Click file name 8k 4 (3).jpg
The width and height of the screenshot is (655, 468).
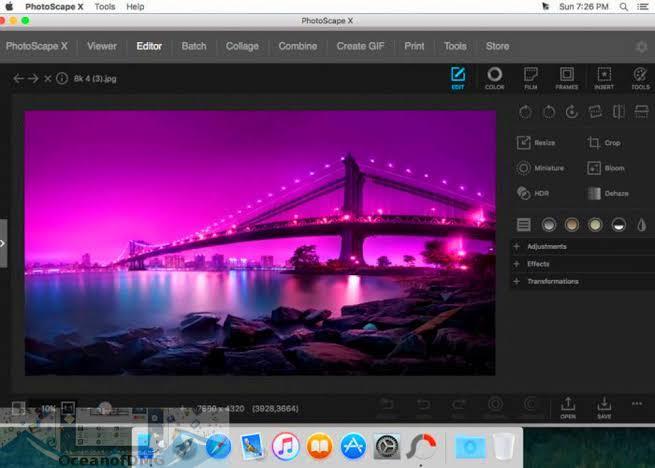click(x=95, y=79)
